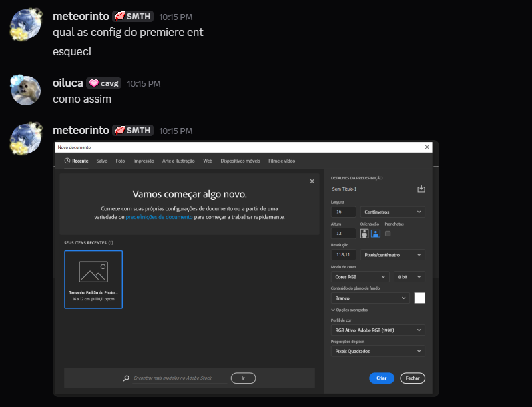
Task: Switch to the Salvo tab
Action: (101, 161)
